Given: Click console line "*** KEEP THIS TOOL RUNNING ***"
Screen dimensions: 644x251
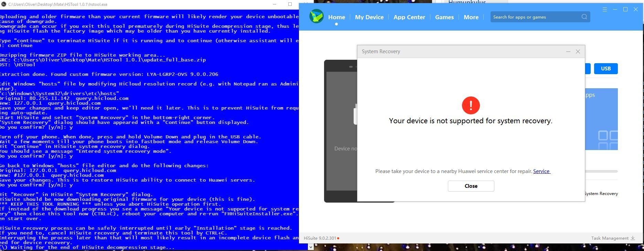Looking at the screenshot, I should point(110,204).
